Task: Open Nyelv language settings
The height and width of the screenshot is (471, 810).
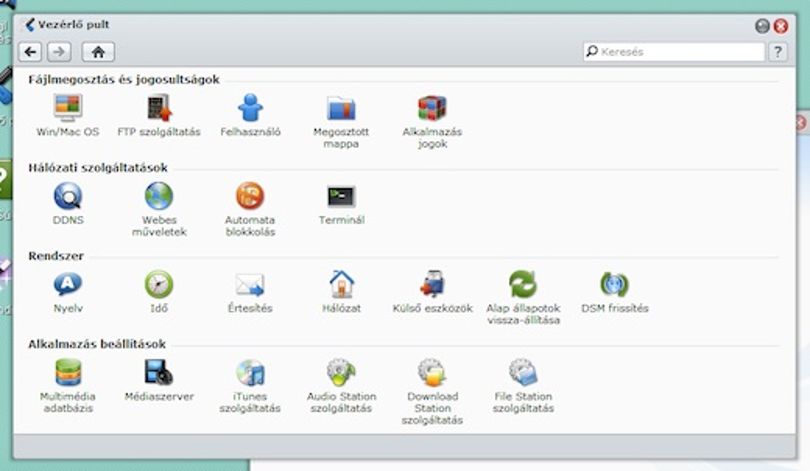Action: pyautogui.click(x=68, y=284)
